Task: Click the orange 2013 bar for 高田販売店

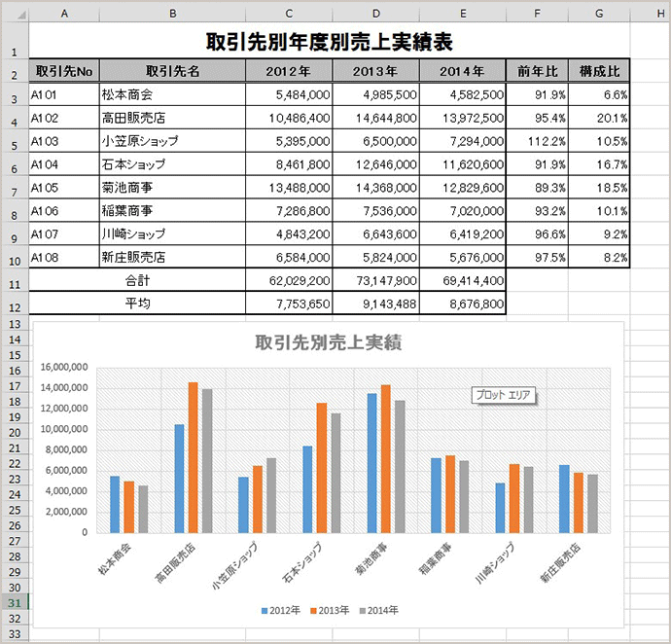Action: 193,458
